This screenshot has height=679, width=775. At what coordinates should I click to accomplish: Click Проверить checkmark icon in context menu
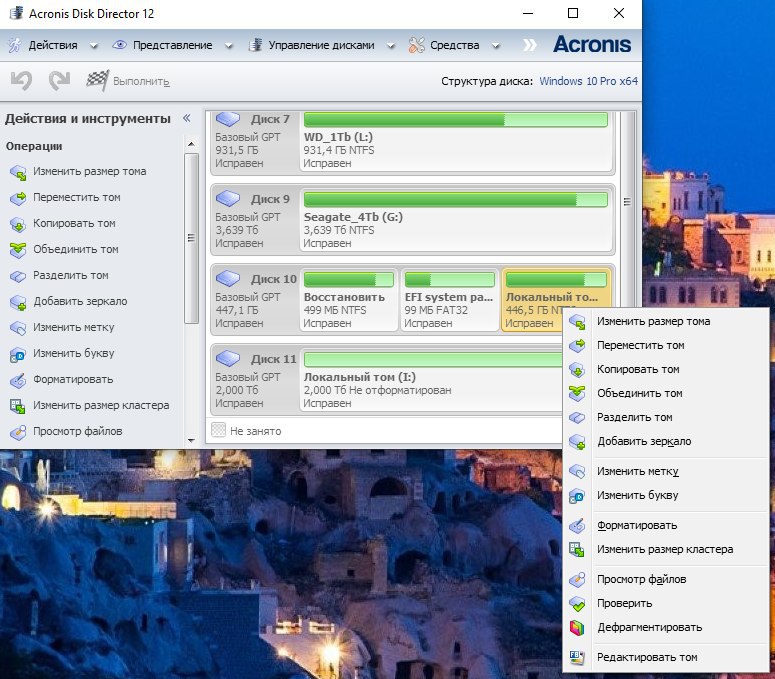point(577,603)
